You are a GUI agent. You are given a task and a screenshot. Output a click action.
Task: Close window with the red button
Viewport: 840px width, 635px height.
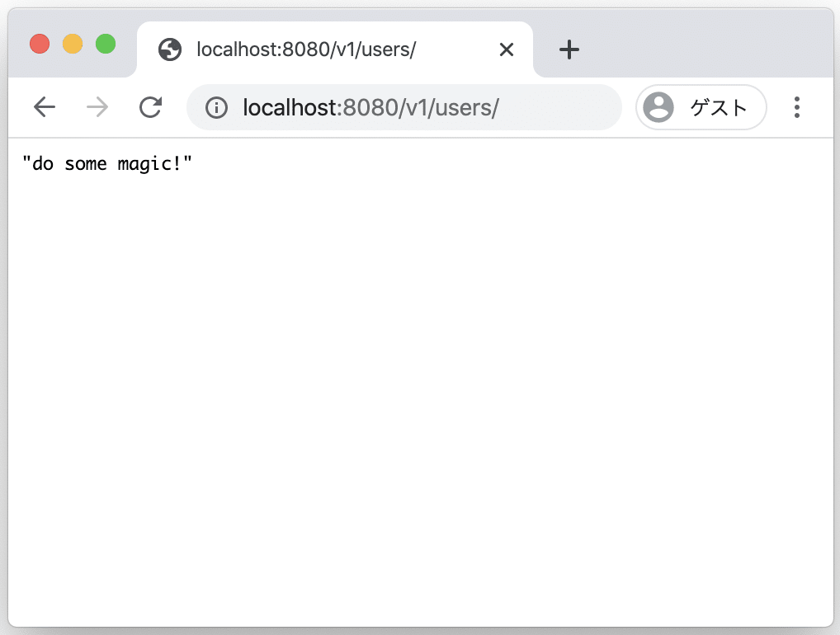coord(40,44)
